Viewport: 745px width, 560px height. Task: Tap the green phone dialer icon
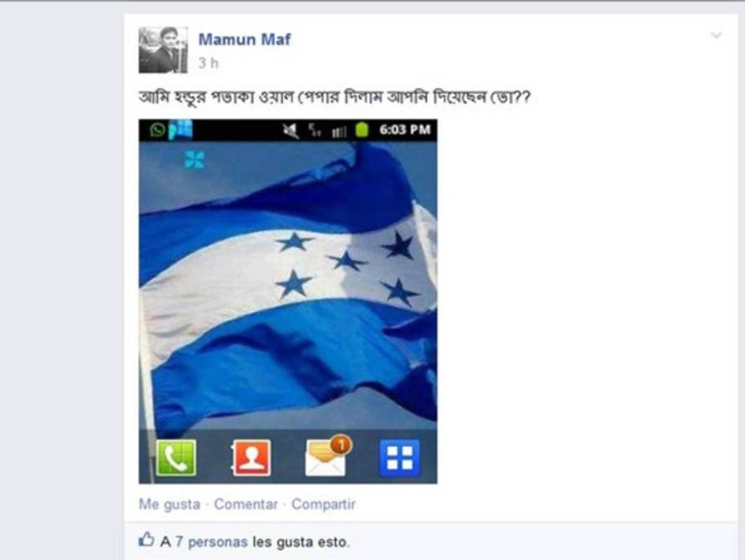176,457
